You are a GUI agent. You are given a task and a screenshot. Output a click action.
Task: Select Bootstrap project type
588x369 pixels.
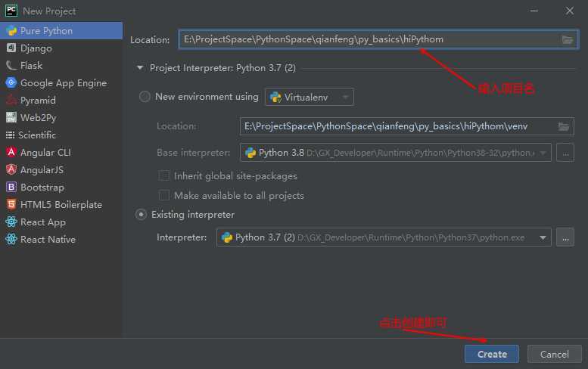(x=61, y=187)
